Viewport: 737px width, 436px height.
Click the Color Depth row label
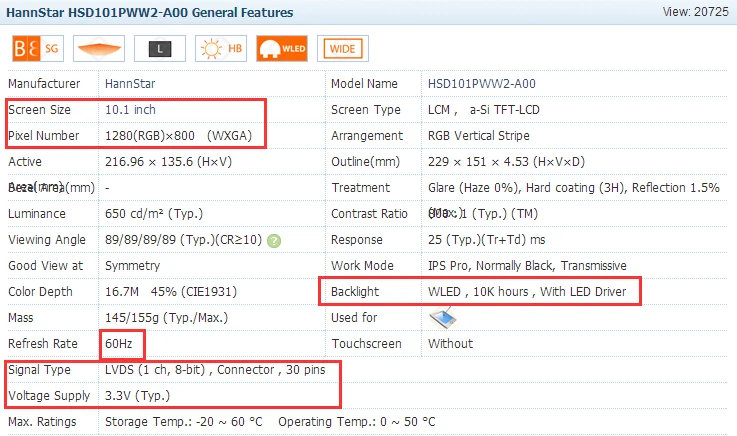coord(40,292)
